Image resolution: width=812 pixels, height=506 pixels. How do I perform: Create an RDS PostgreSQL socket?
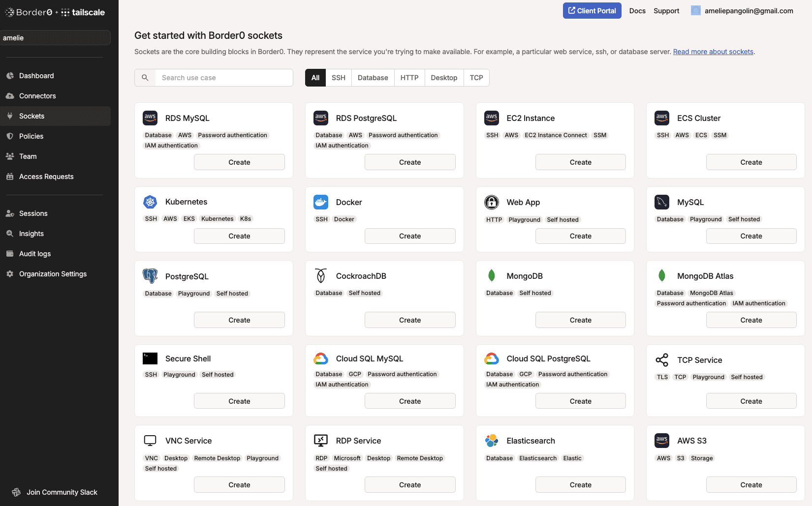[x=410, y=162]
